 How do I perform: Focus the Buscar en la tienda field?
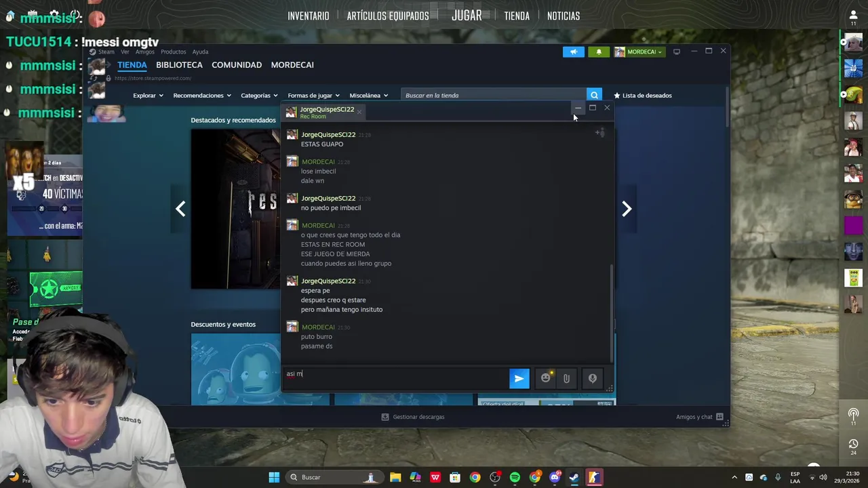pos(494,96)
